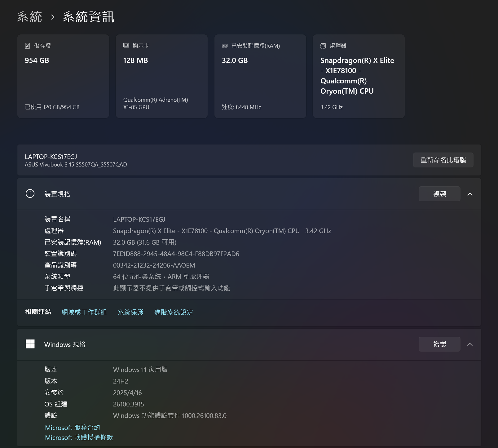
Task: Click the Windows 11 家用版 value
Action: 140,370
